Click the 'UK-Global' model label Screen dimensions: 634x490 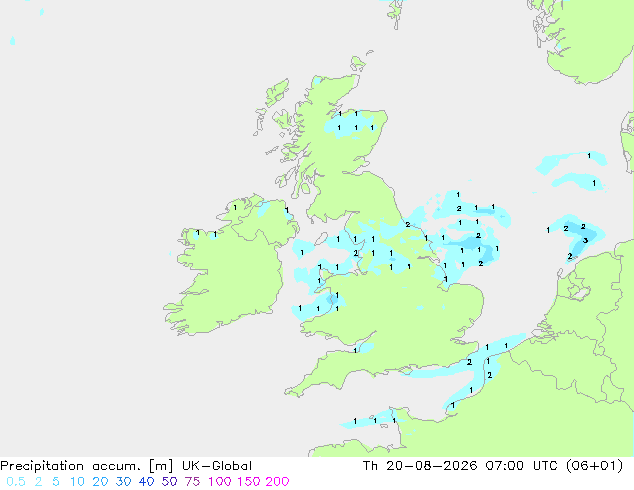(x=217, y=466)
